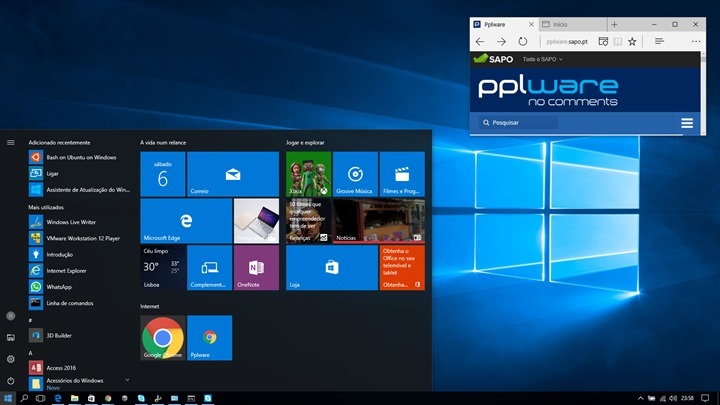Launch the Microsoft Edge tile
The image size is (720, 405).
[186, 221]
